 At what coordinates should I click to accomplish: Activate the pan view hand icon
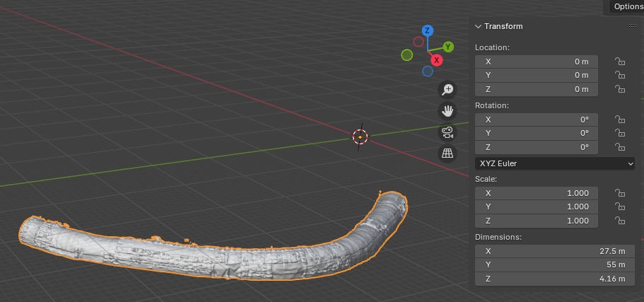pos(447,111)
